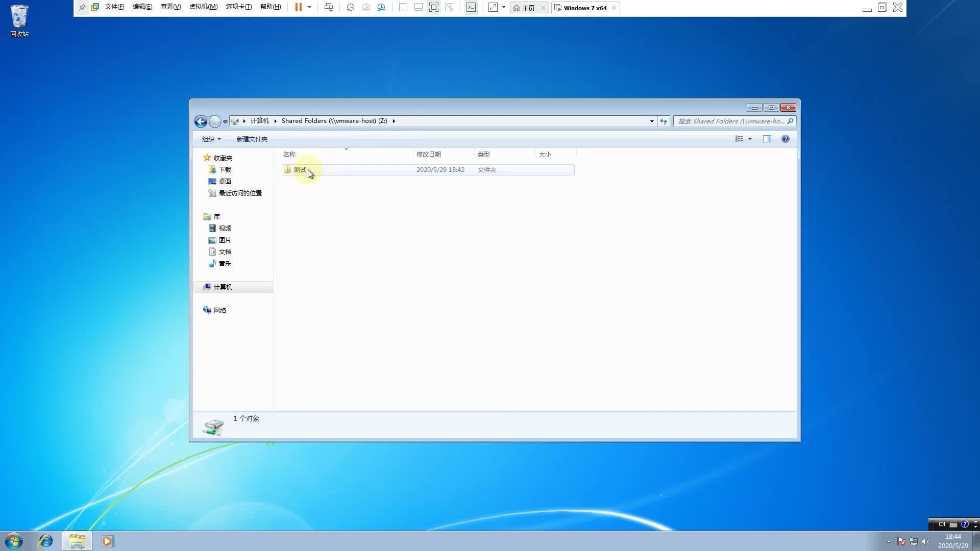Viewport: 980px width, 551px height.
Task: Switch to the 主页 tab
Action: tap(525, 8)
